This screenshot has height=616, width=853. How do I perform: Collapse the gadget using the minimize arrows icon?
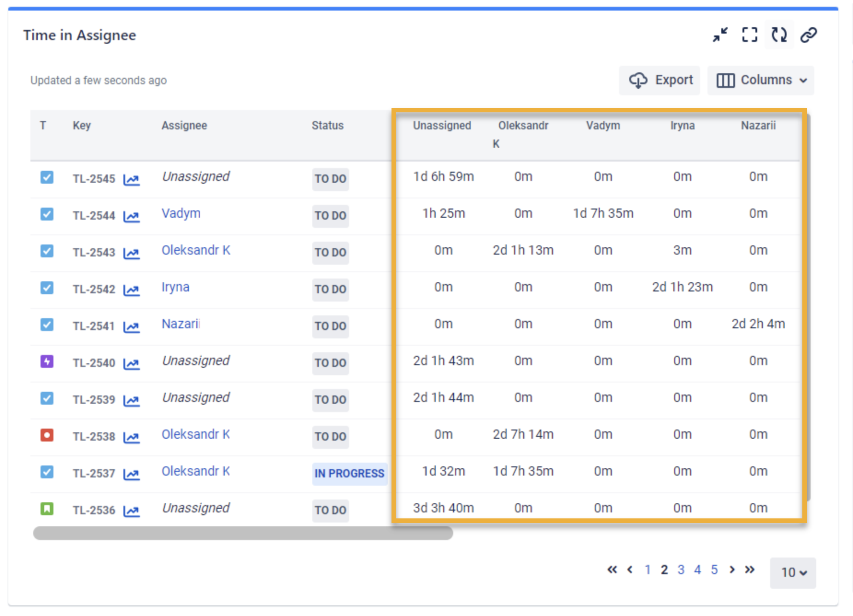click(x=720, y=35)
